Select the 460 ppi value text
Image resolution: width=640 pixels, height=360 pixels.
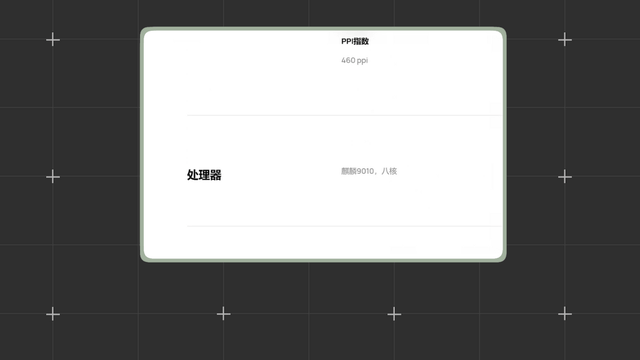pos(354,60)
